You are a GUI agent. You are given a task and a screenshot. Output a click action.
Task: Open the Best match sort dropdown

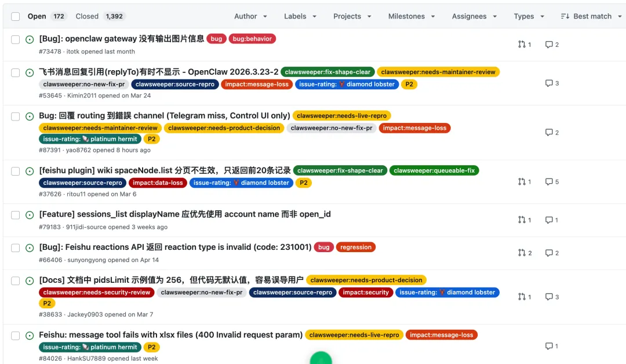592,16
